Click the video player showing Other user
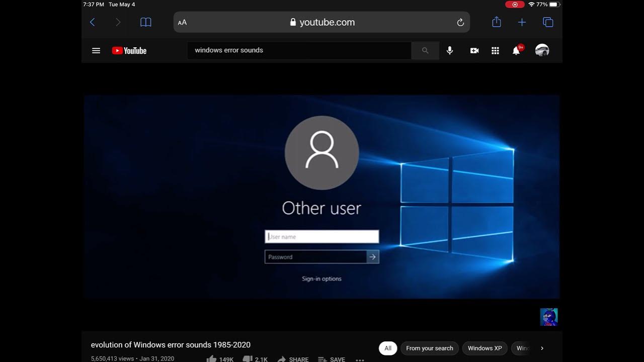The image size is (644, 362). click(321, 197)
